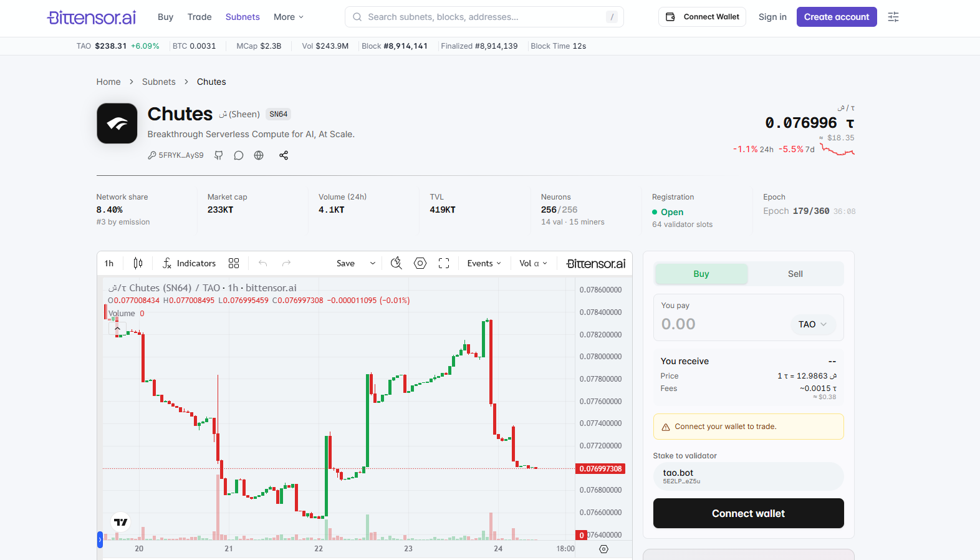Click the Volume indicator legend label
This screenshot has width=980, height=560.
click(122, 314)
